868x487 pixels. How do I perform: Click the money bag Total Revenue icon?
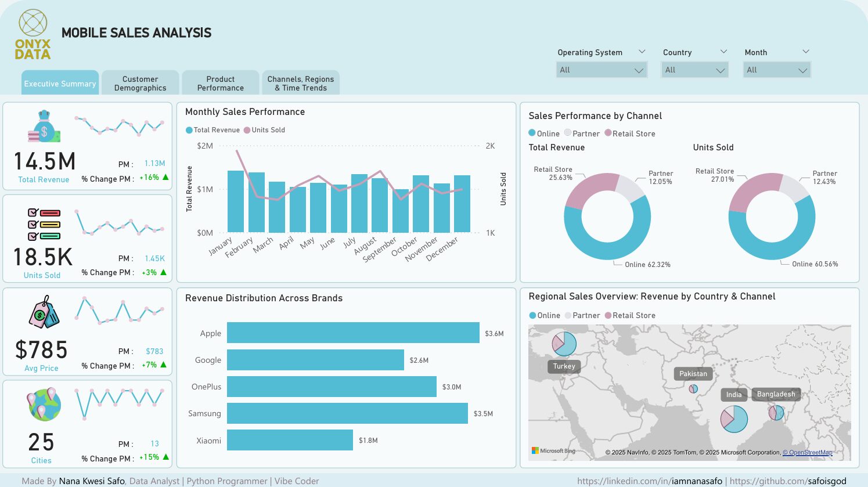coord(44,127)
